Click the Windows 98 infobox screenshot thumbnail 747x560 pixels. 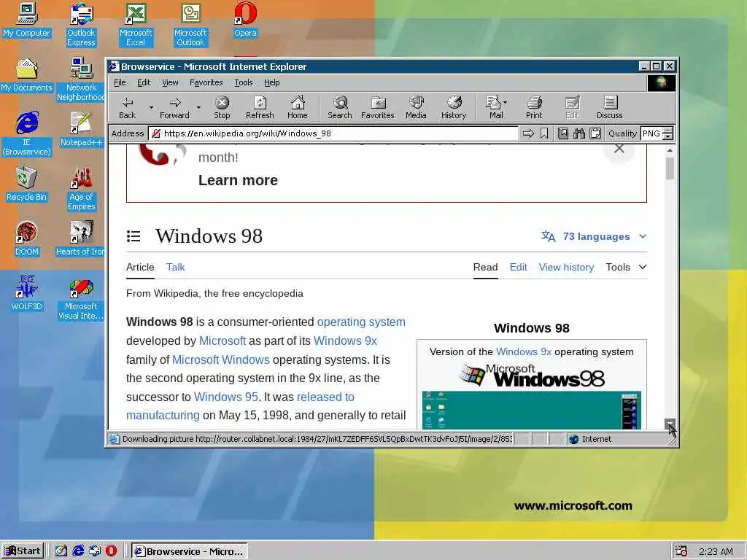click(x=531, y=410)
